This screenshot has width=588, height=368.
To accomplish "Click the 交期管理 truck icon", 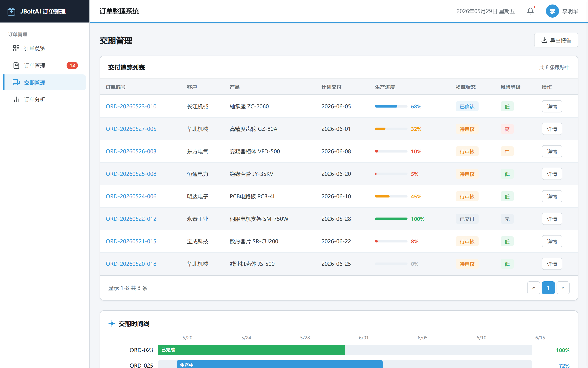I will pos(16,83).
